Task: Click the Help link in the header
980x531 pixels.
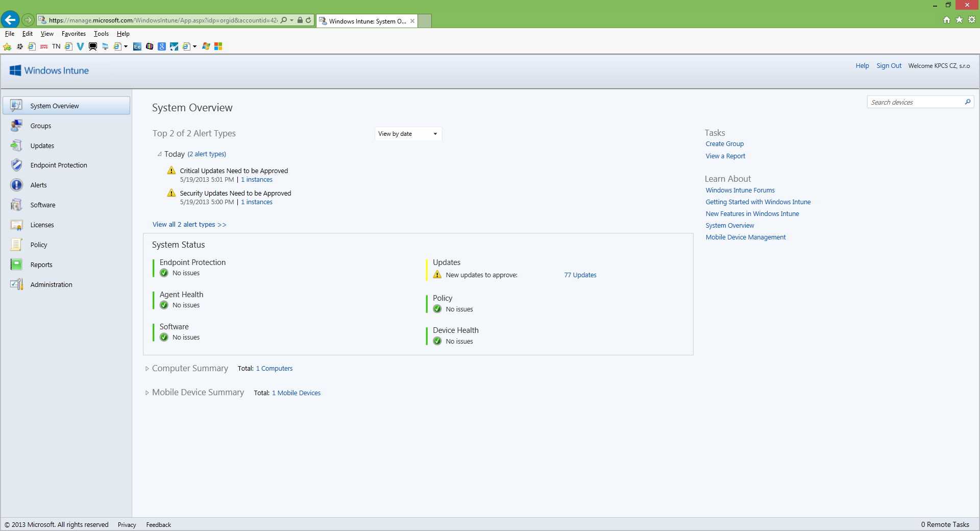Action: (x=862, y=66)
